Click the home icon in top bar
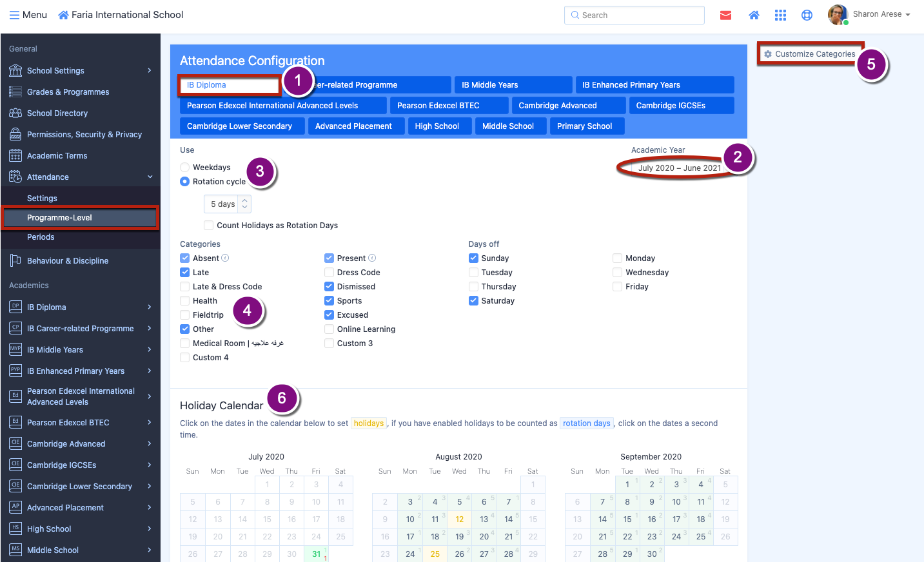 coord(753,15)
